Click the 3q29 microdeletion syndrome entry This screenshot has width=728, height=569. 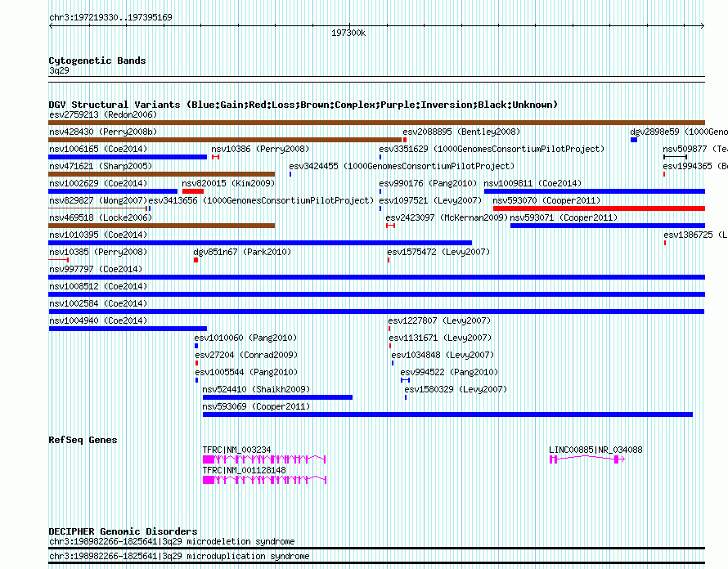pos(172,542)
